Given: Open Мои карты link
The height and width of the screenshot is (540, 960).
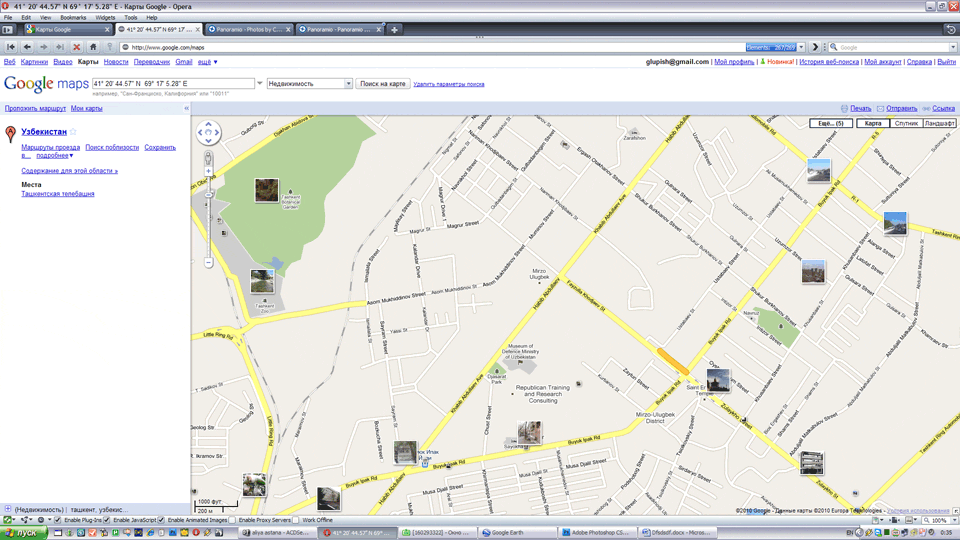Looking at the screenshot, I should coord(86,108).
